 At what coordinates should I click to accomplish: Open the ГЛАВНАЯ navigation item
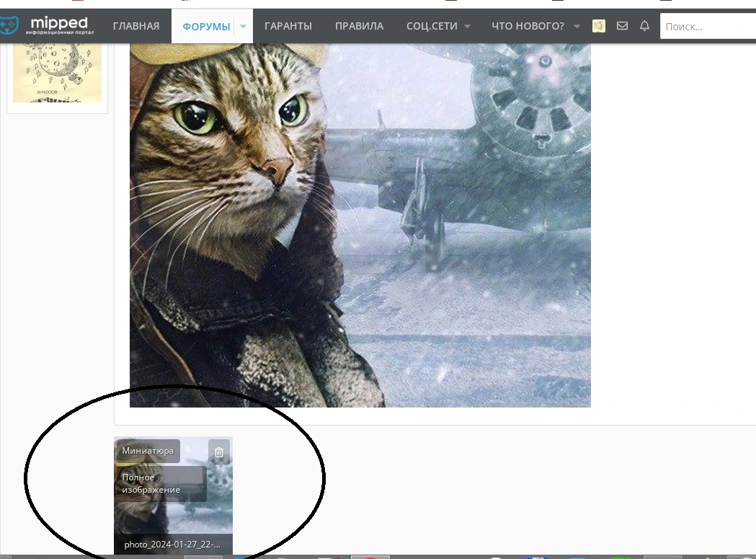click(136, 26)
